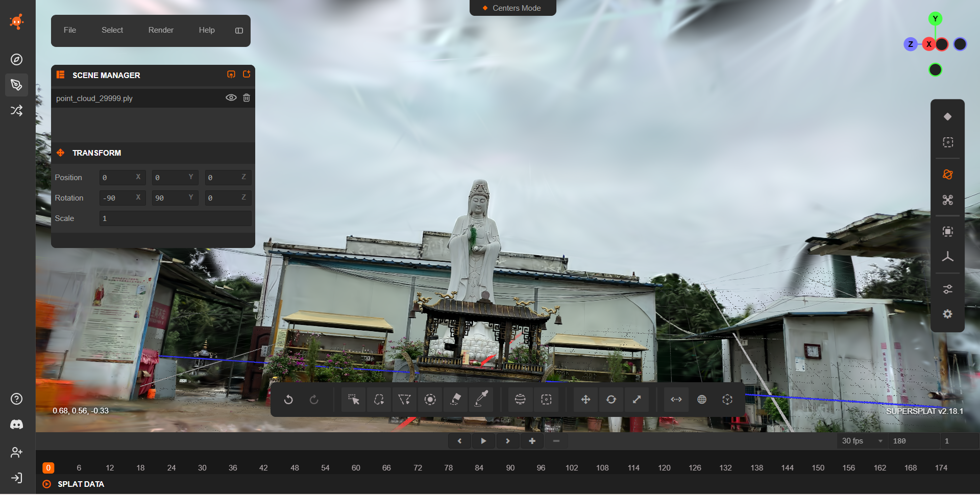Image resolution: width=980 pixels, height=495 pixels.
Task: Open view options sliders icon
Action: pos(948,289)
